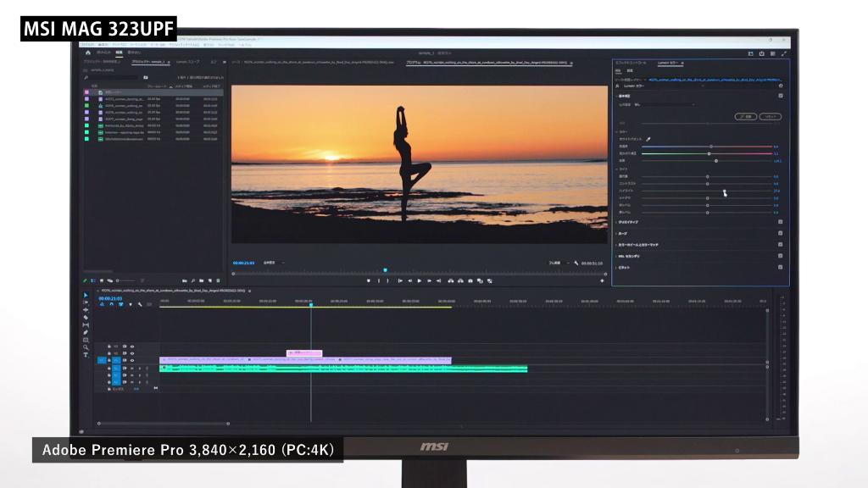Select the Type tool in timeline toolbox
868x488 pixels.
coord(86,355)
